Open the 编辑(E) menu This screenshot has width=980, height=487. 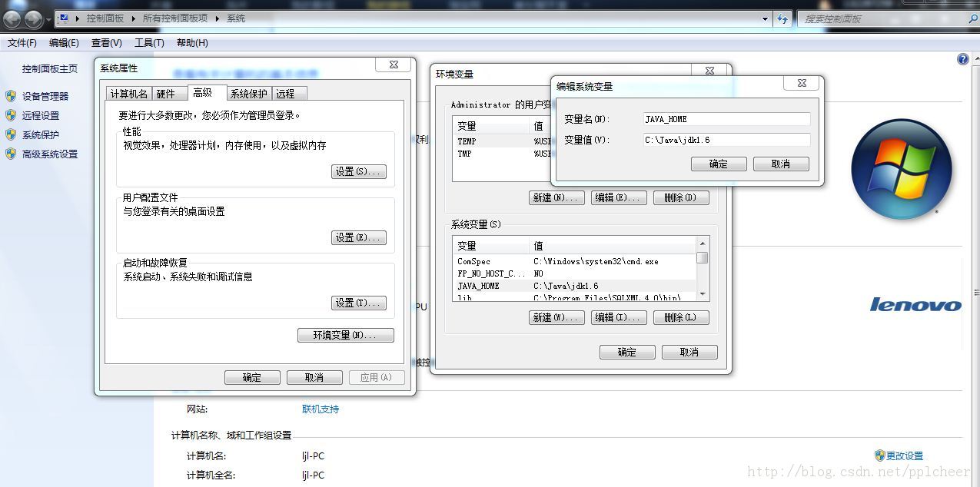(x=64, y=43)
